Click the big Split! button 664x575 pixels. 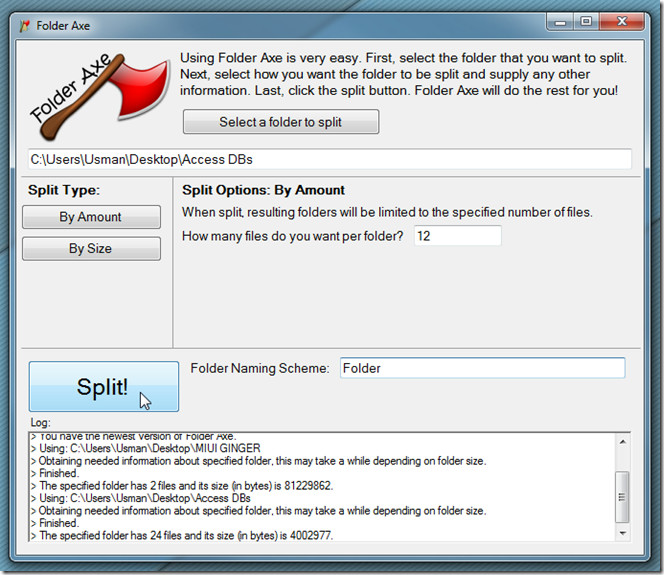(x=104, y=386)
